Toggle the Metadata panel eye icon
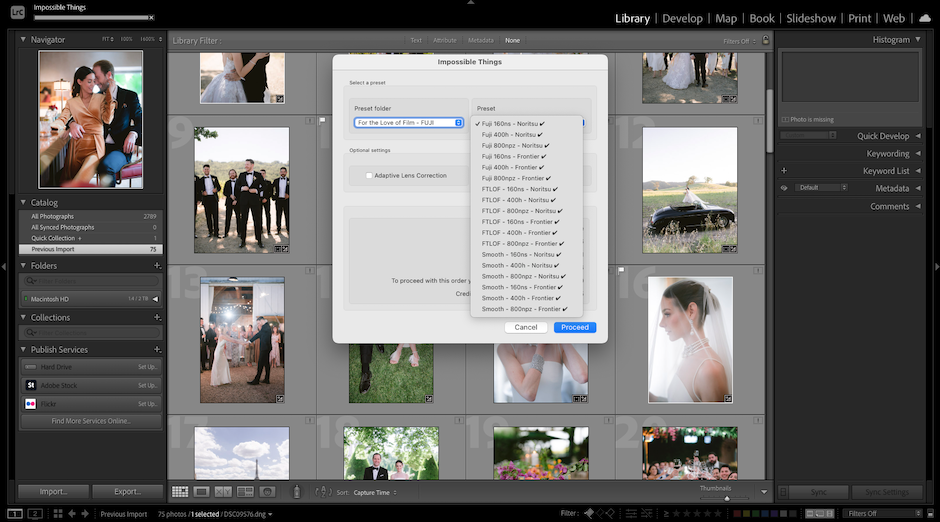Viewport: 940px width, 522px height. pos(784,188)
